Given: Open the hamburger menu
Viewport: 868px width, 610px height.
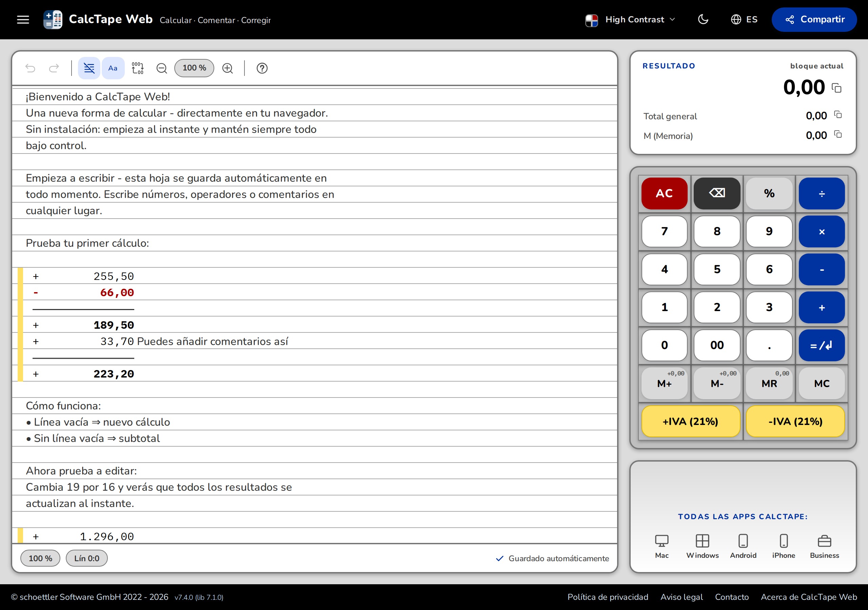Looking at the screenshot, I should tap(23, 20).
